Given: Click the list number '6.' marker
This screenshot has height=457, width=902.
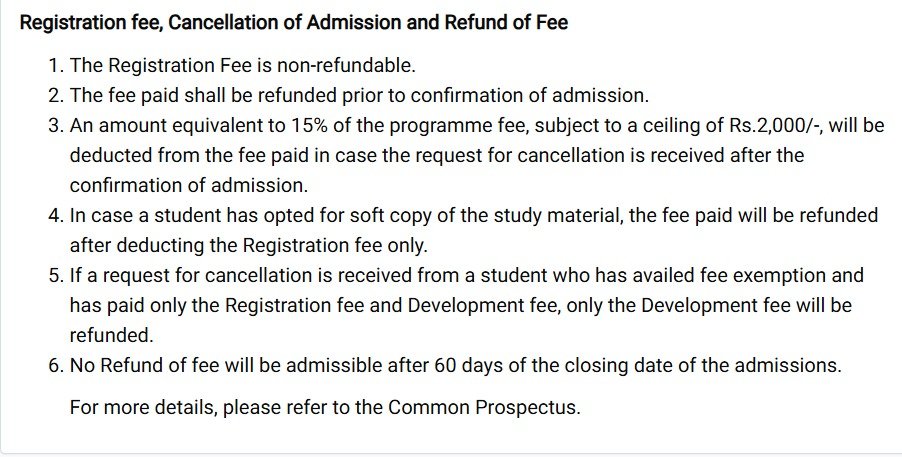Looking at the screenshot, I should [x=56, y=365].
